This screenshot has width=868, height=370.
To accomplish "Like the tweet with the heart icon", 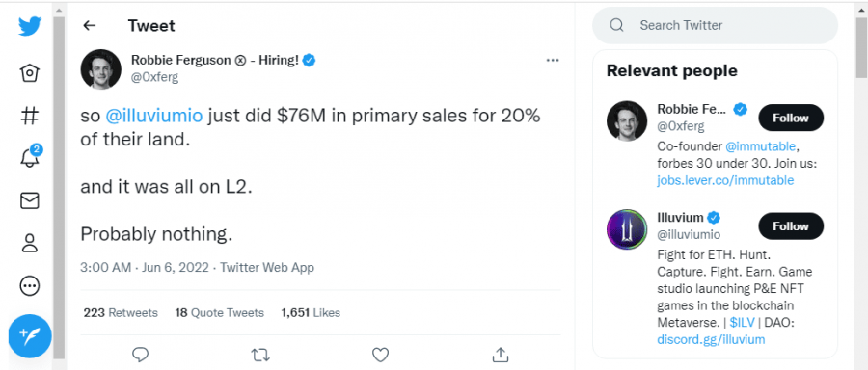I will 380,354.
